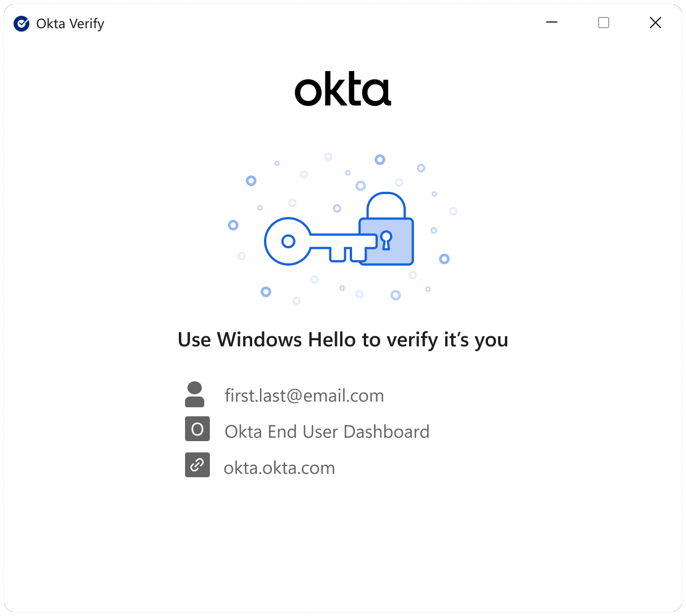
Task: Select the first.last@email.com account text
Action: point(304,395)
